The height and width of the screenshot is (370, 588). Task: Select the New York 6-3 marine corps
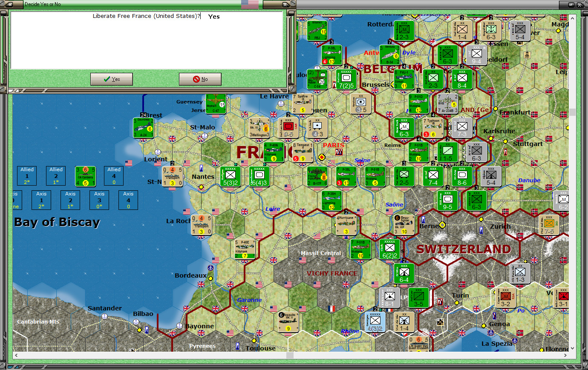404,128
